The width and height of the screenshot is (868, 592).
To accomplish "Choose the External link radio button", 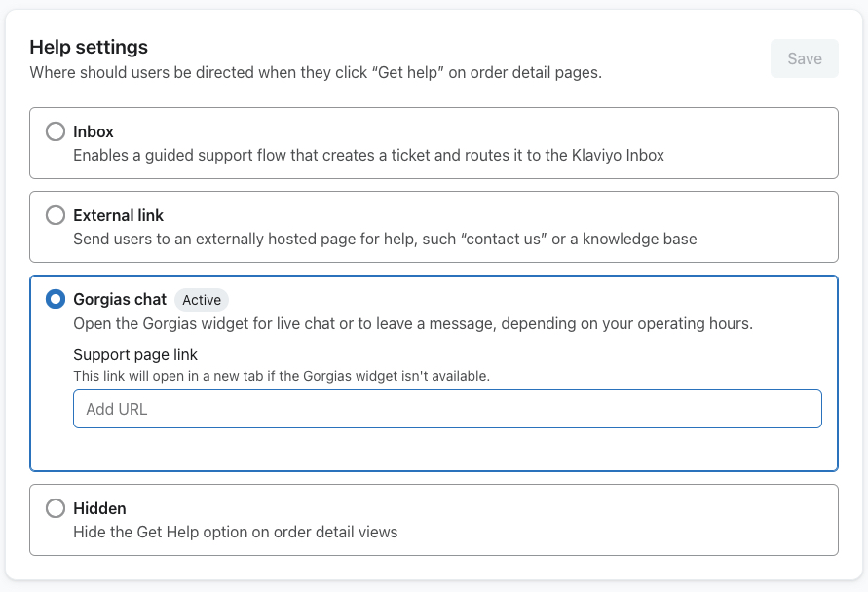I will click(57, 215).
